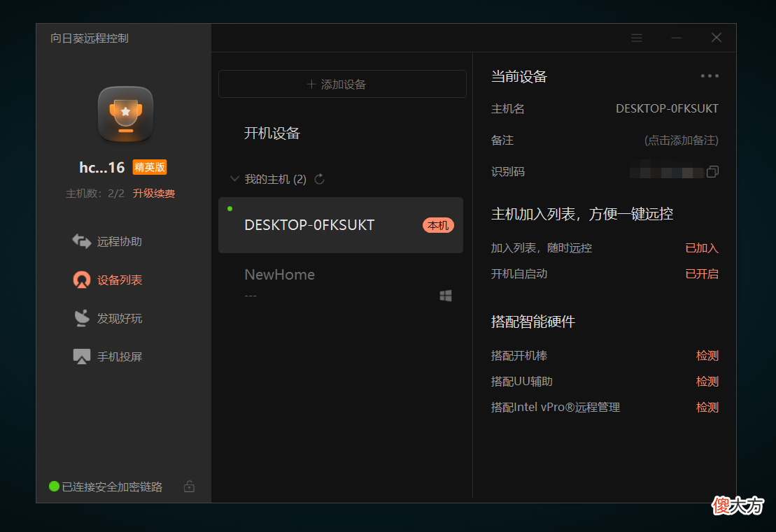Click the 发现好玩 satellite dish icon
Screen dimensions: 776x532
tap(82, 318)
